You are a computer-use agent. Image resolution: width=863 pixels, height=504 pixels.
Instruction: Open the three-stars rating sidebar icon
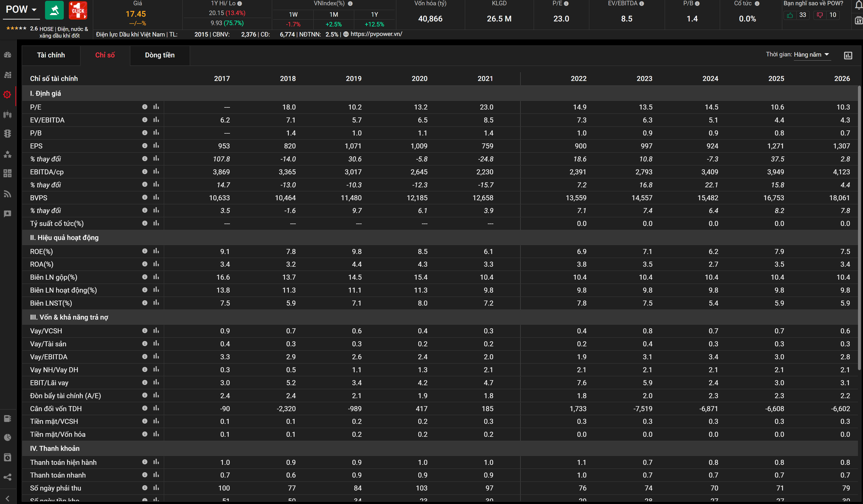pos(7,154)
